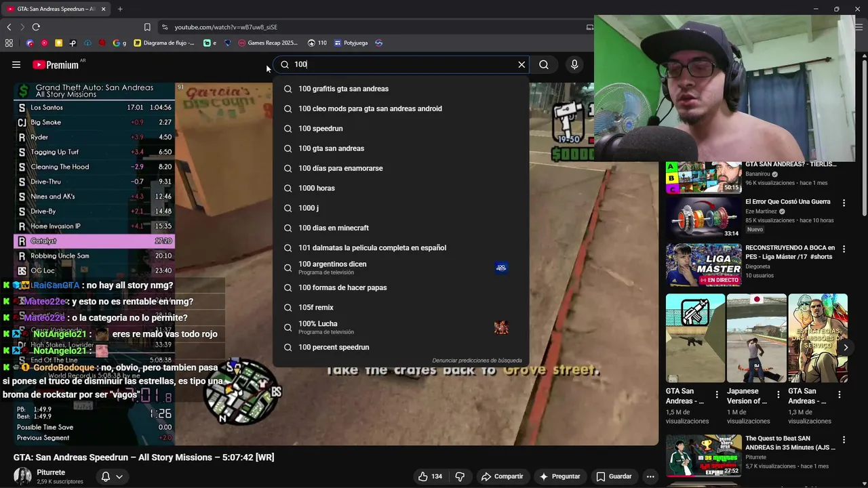This screenshot has width=868, height=488.
Task: Open options for 'Japanese Version of' short
Action: (x=778, y=394)
